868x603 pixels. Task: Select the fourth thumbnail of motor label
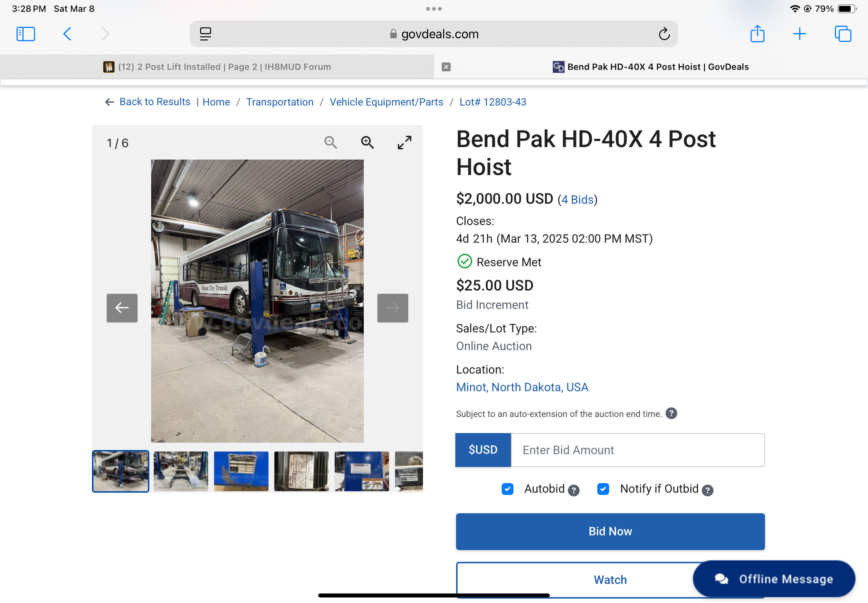click(301, 471)
